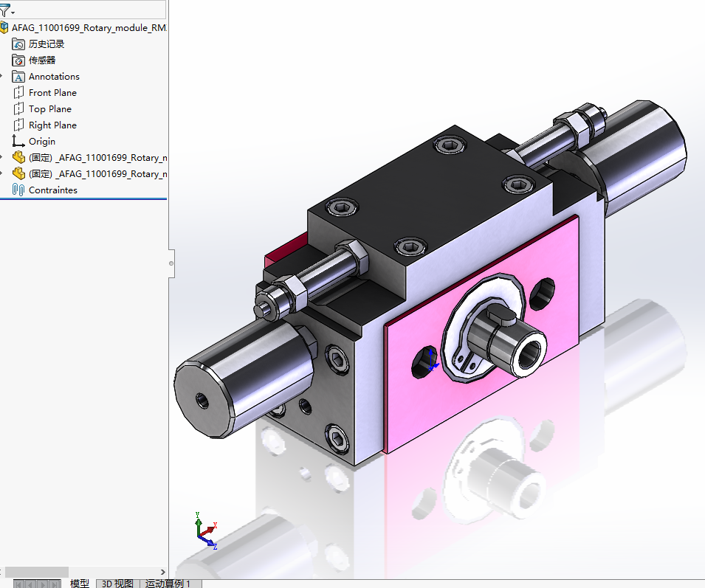Image resolution: width=705 pixels, height=588 pixels.
Task: Select the Origin label in the tree
Action: coord(42,141)
